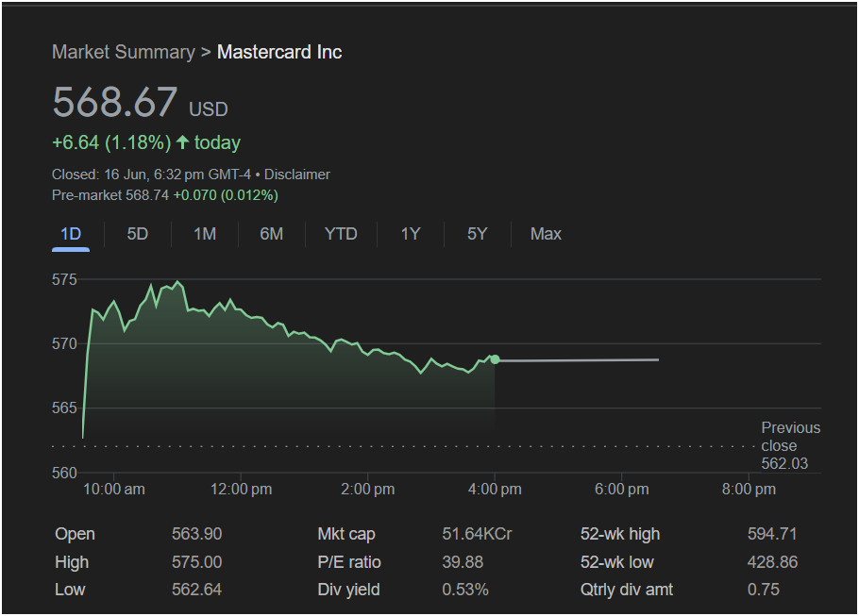Switch to the 5Y chart tab
The width and height of the screenshot is (859, 616).
(x=477, y=234)
